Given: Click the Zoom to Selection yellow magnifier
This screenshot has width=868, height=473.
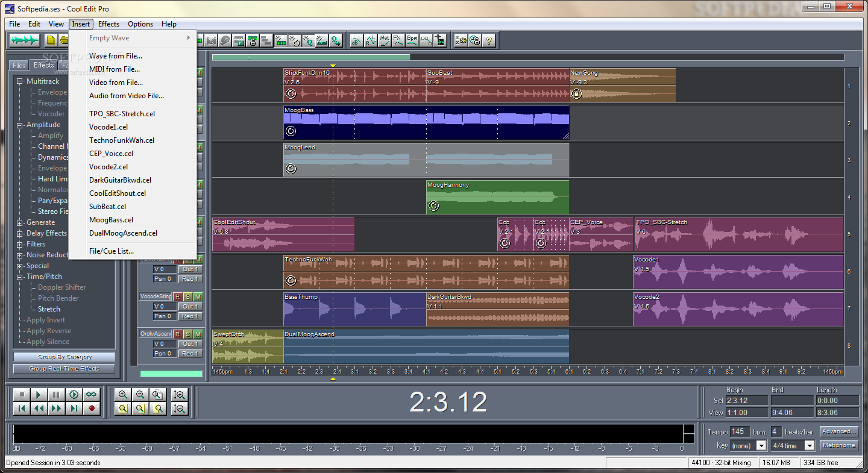Looking at the screenshot, I should pyautogui.click(x=123, y=409).
